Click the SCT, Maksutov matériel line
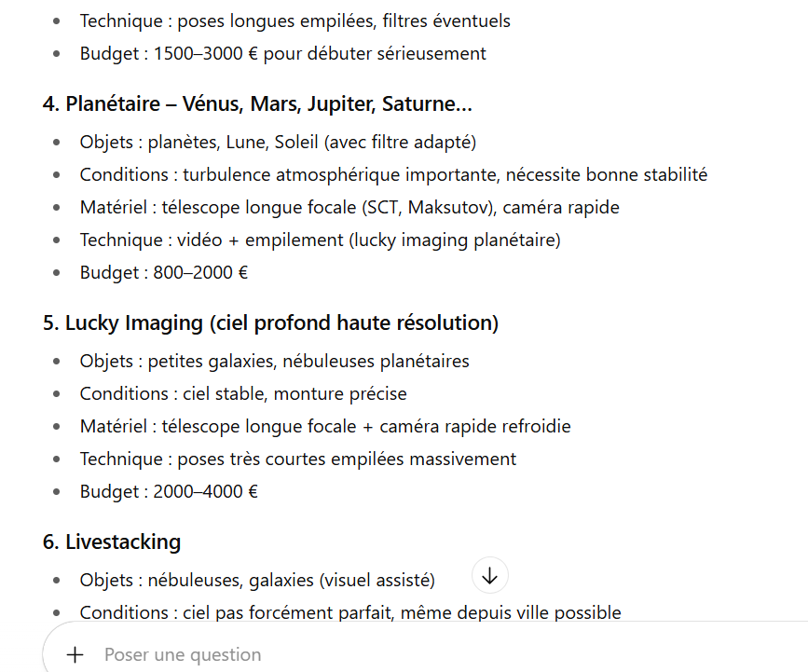The height and width of the screenshot is (672, 808). click(349, 207)
